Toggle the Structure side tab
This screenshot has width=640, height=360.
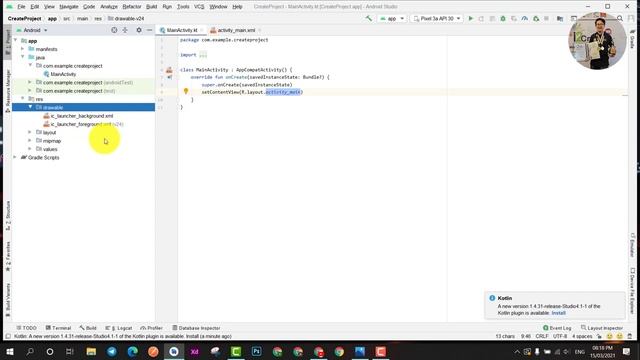click(7, 216)
